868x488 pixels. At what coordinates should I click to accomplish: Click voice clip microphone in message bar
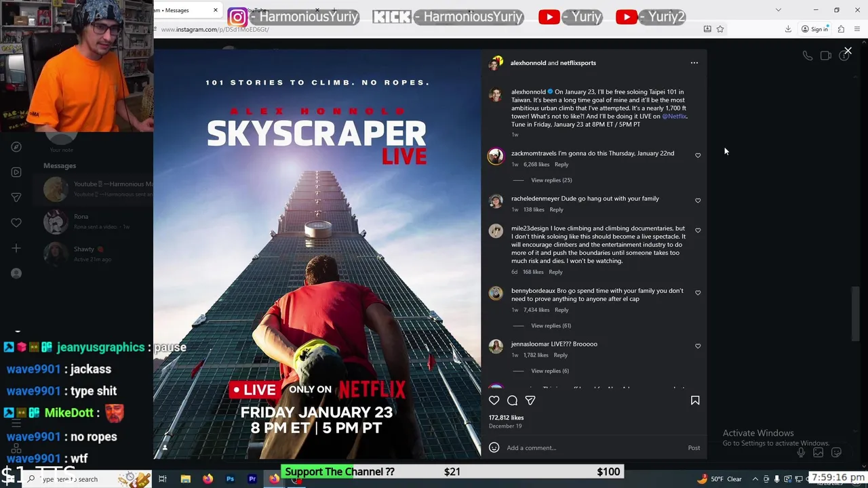tap(801, 452)
